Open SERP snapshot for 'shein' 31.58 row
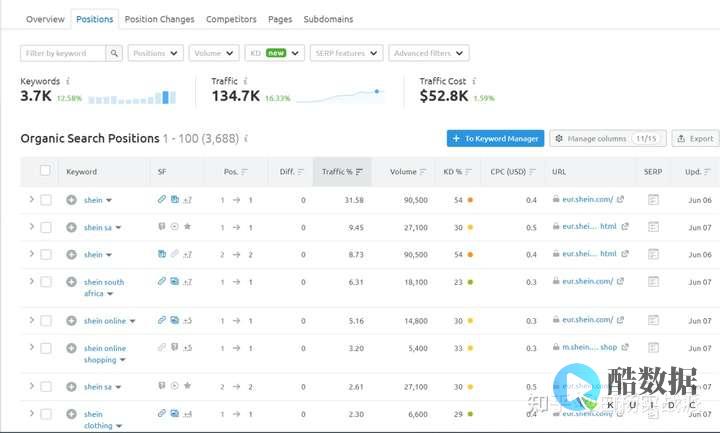The image size is (720, 433). (653, 200)
